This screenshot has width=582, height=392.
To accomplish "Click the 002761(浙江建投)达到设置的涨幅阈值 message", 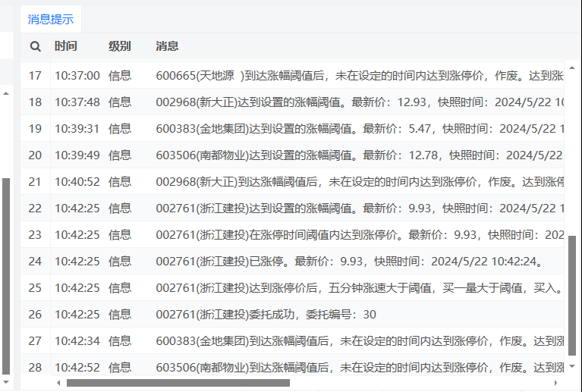I will 360,209.
